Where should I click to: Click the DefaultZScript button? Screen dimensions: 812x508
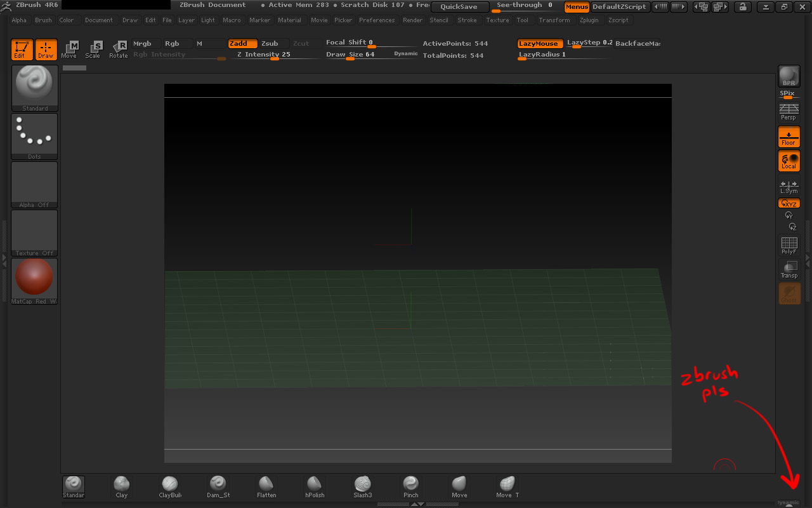point(619,7)
